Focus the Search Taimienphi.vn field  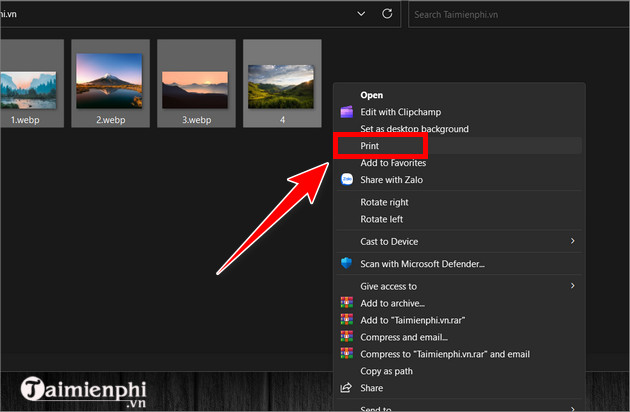(518, 14)
